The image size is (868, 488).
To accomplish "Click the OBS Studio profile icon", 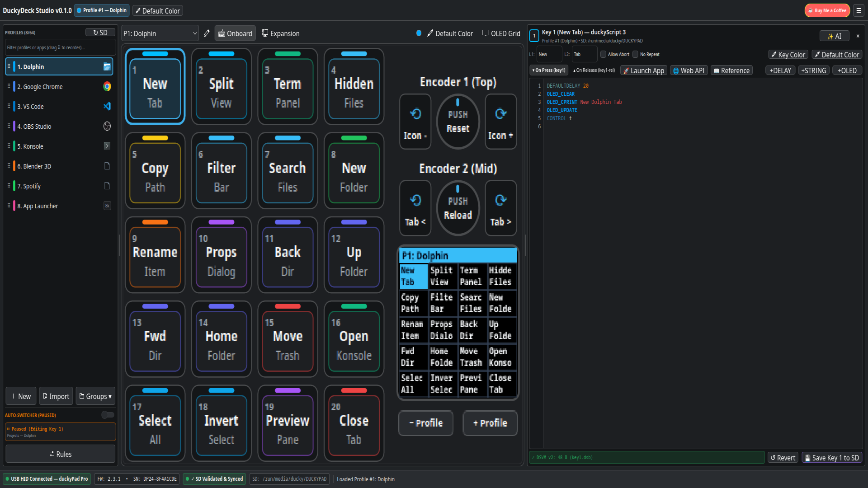I will pyautogui.click(x=107, y=126).
